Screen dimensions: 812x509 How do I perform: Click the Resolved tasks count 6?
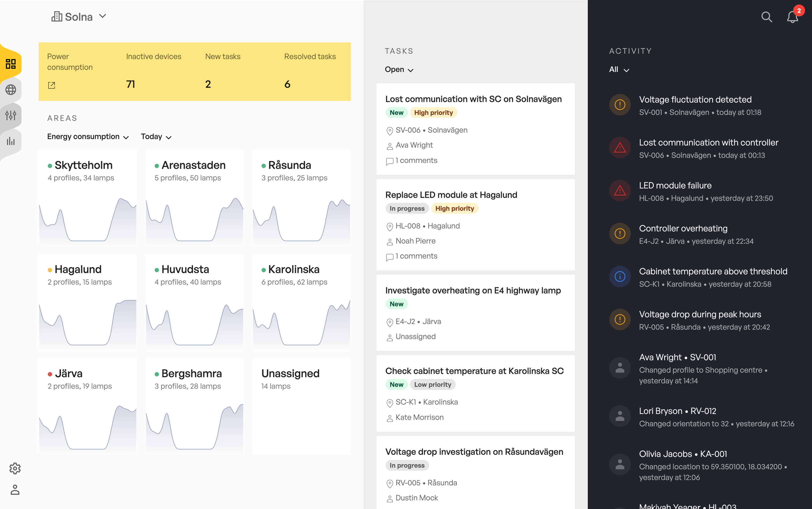click(287, 84)
